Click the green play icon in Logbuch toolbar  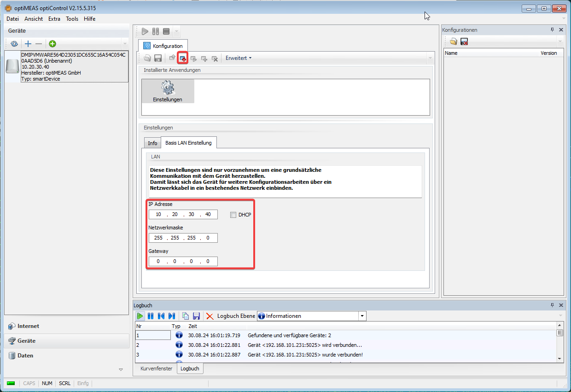(140, 316)
